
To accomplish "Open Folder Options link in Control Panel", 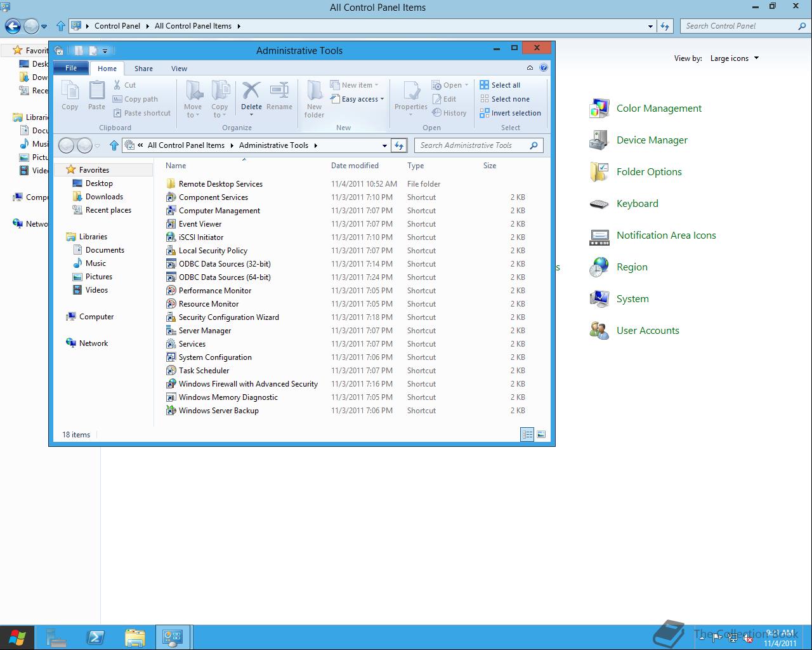I will tap(649, 172).
